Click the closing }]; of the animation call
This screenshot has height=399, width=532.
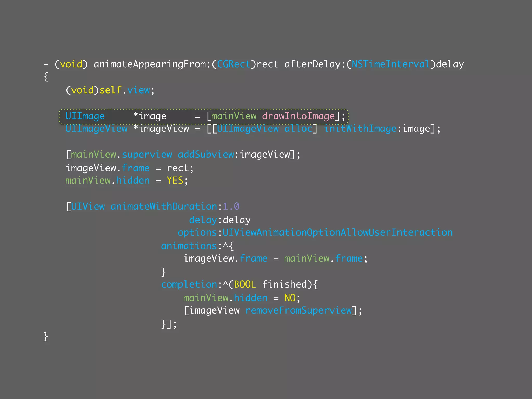click(x=169, y=324)
